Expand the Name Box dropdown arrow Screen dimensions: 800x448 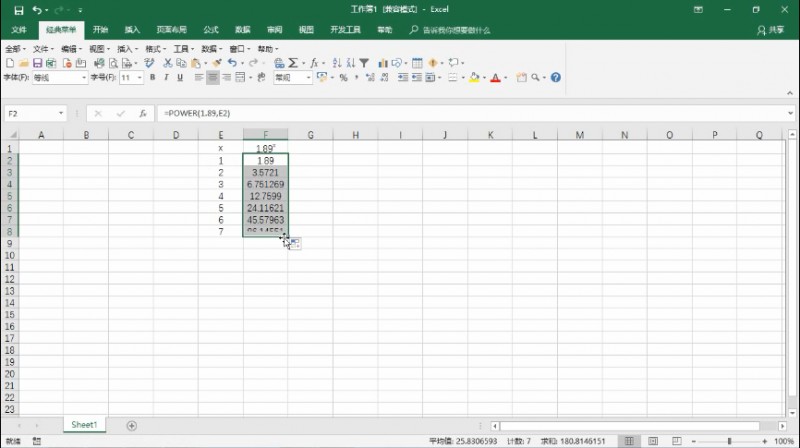(x=61, y=113)
